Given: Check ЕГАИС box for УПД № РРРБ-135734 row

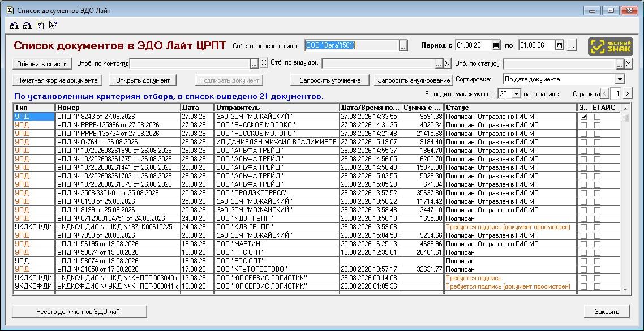Looking at the screenshot, I should click(597, 134).
